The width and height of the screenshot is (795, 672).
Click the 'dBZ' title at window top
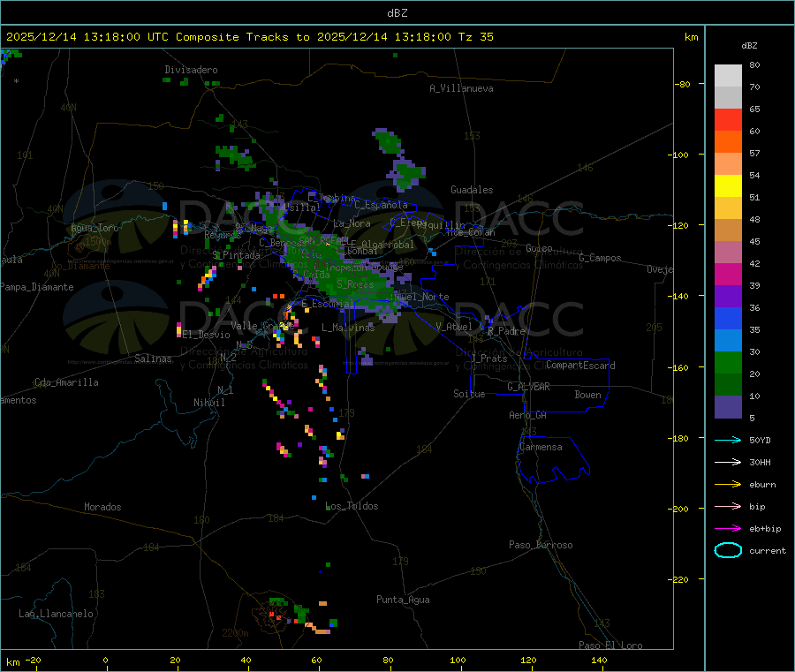click(397, 13)
